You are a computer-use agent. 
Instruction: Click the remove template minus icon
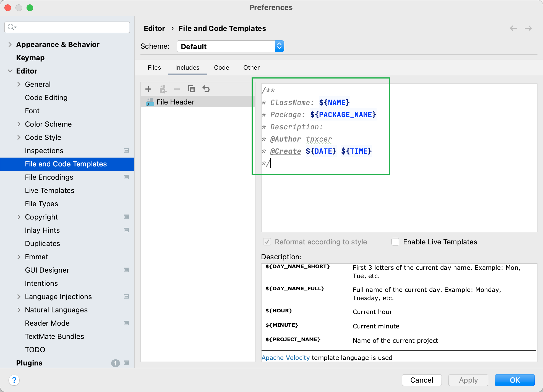177,89
